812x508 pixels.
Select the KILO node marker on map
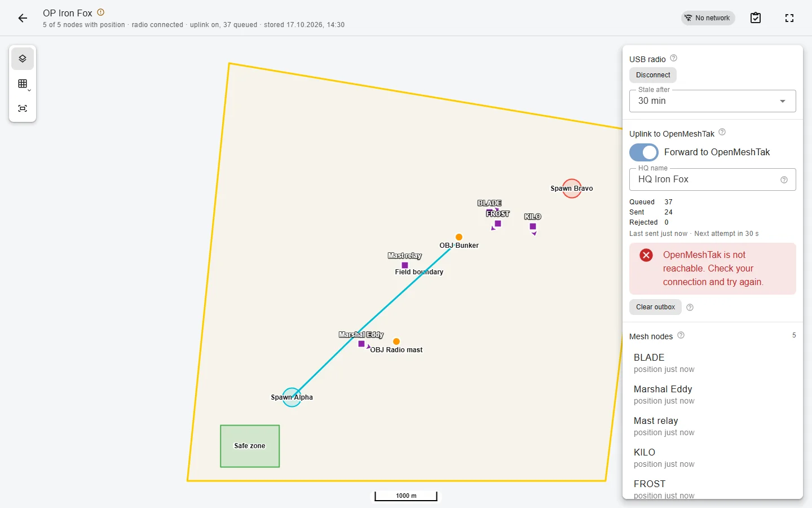(533, 226)
